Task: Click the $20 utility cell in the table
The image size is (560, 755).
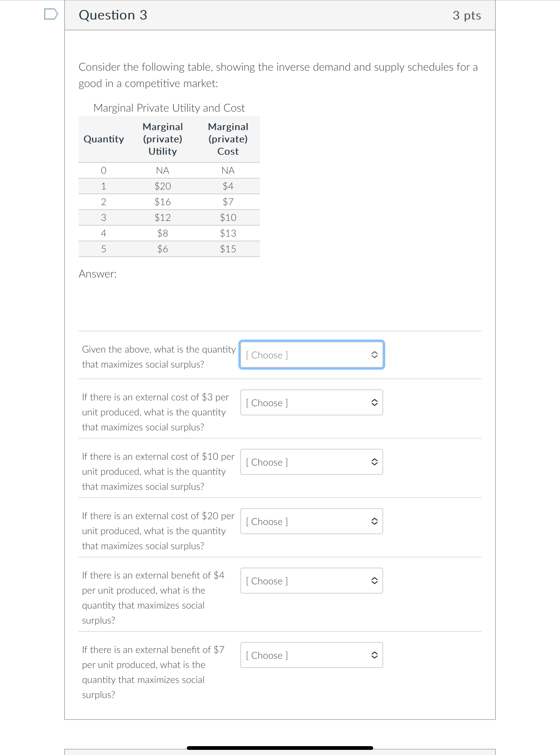Action: 163,186
